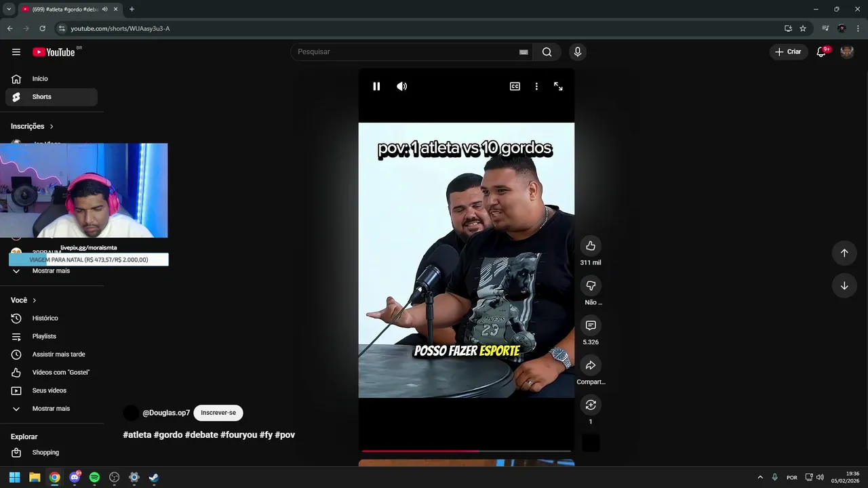Expand the Inscrições section
868x488 pixels.
pyautogui.click(x=33, y=126)
